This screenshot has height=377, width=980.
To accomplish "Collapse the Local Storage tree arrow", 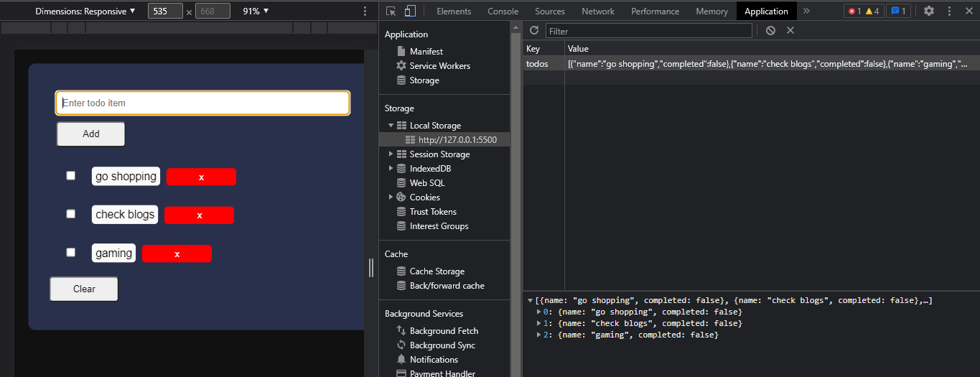I will pyautogui.click(x=391, y=126).
